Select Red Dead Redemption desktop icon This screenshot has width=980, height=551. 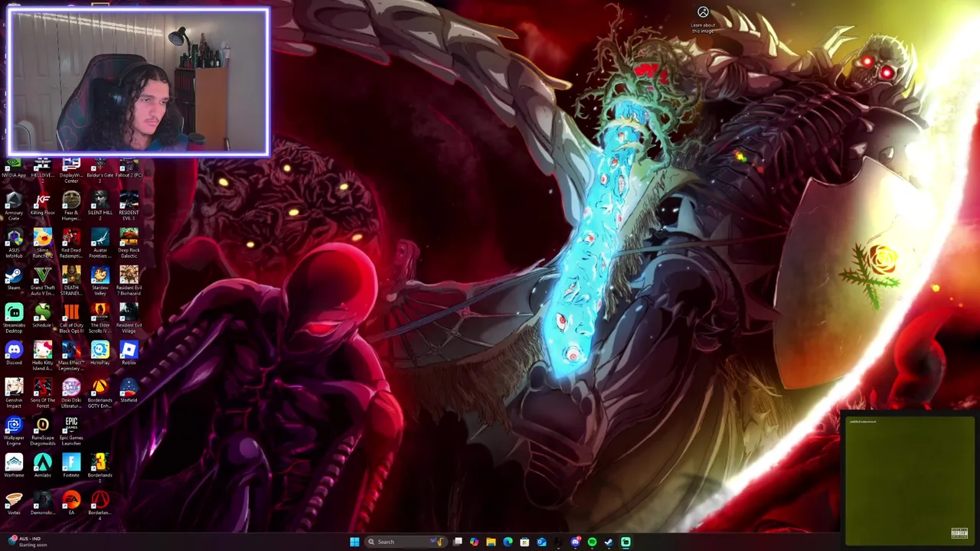pos(71,243)
